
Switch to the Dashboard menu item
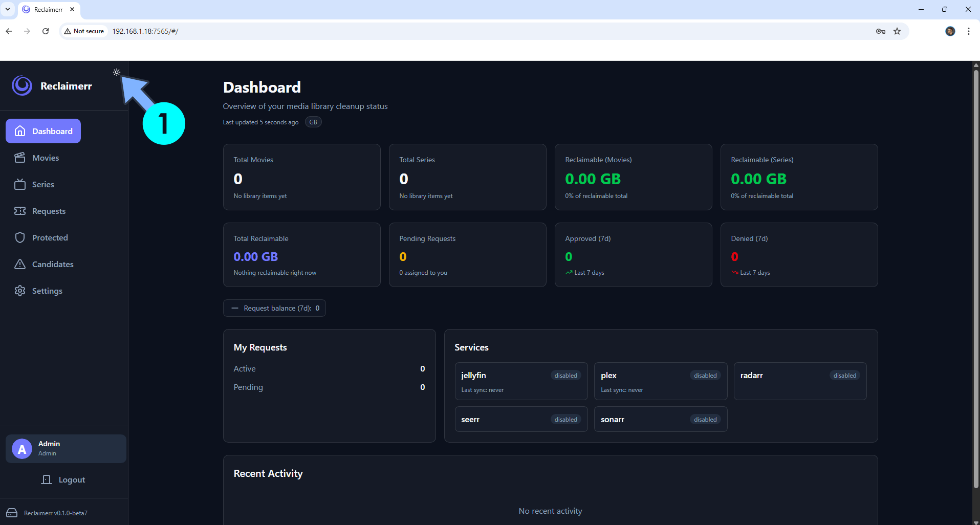43,131
